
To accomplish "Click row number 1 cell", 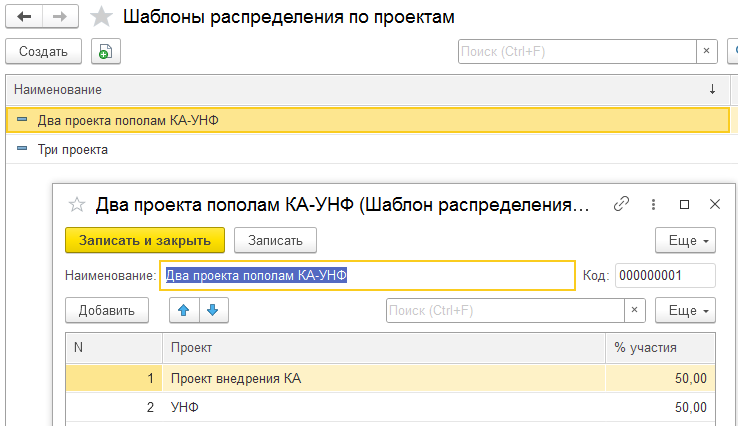I will (x=114, y=378).
